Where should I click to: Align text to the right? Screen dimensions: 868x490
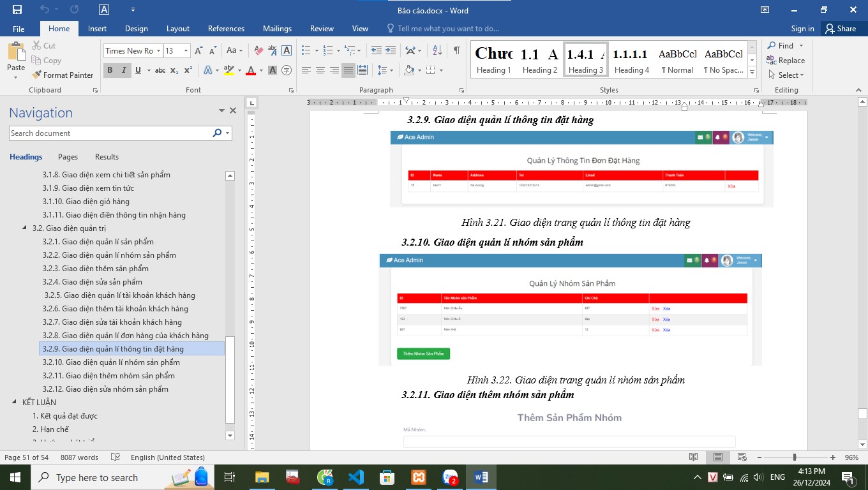(x=334, y=70)
